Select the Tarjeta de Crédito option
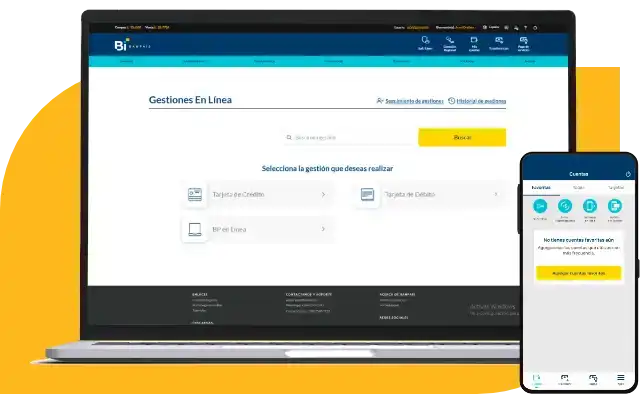Viewport: 641px width, 394px height. coord(258,195)
